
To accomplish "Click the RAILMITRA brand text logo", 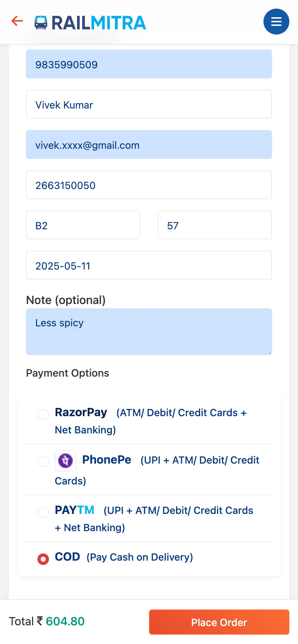I will (99, 23).
